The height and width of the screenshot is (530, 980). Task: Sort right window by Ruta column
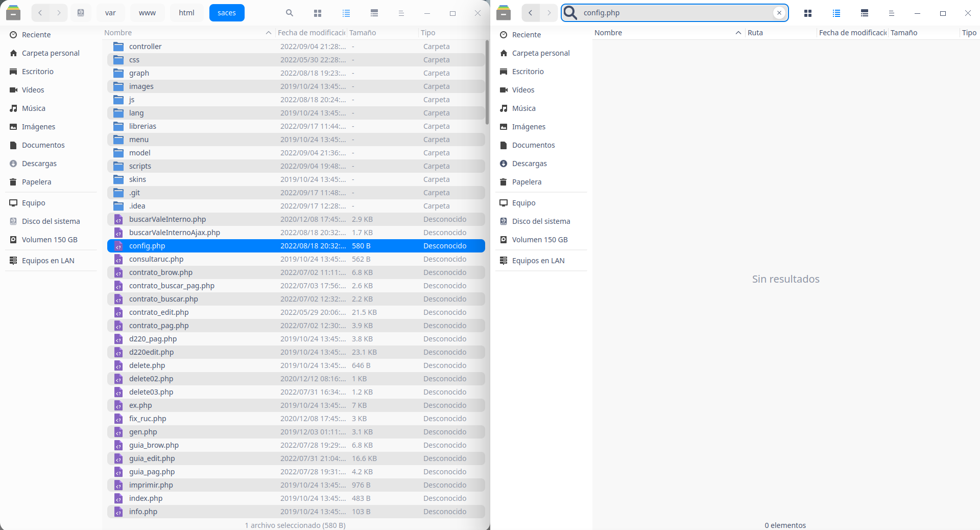(781, 33)
